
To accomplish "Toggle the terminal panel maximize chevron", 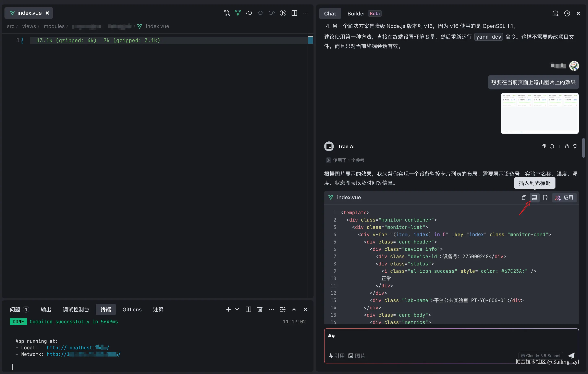I will (294, 309).
